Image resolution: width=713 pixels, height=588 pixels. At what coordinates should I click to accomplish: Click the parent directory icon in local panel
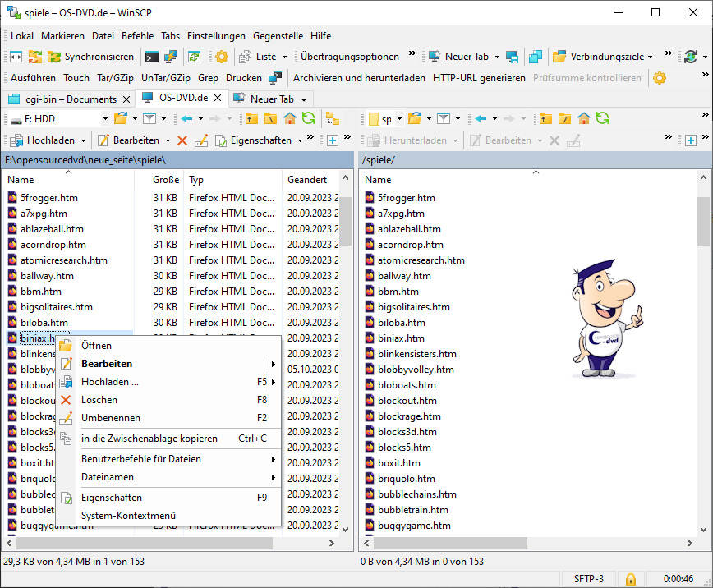click(x=251, y=119)
